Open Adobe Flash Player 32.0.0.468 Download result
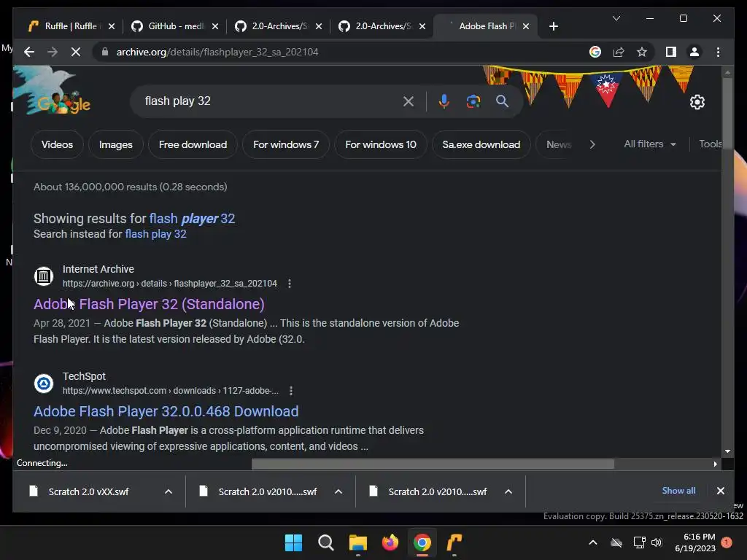 tap(166, 411)
